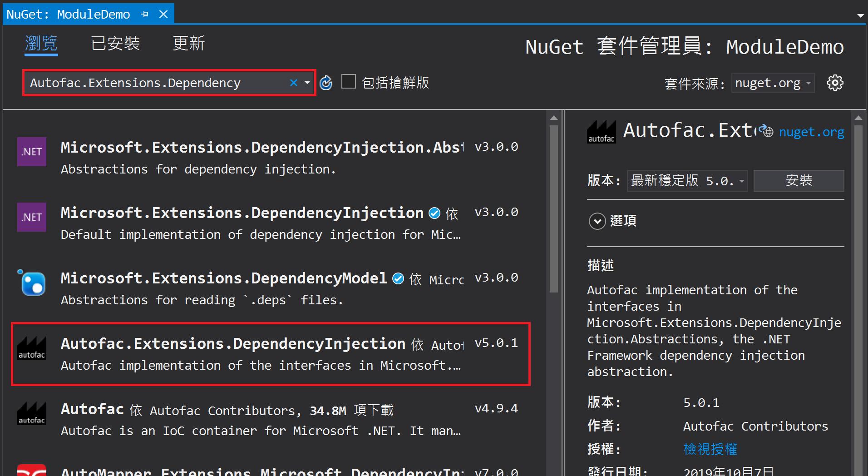The width and height of the screenshot is (868, 476).
Task: Open search history dropdown arrow
Action: click(307, 83)
